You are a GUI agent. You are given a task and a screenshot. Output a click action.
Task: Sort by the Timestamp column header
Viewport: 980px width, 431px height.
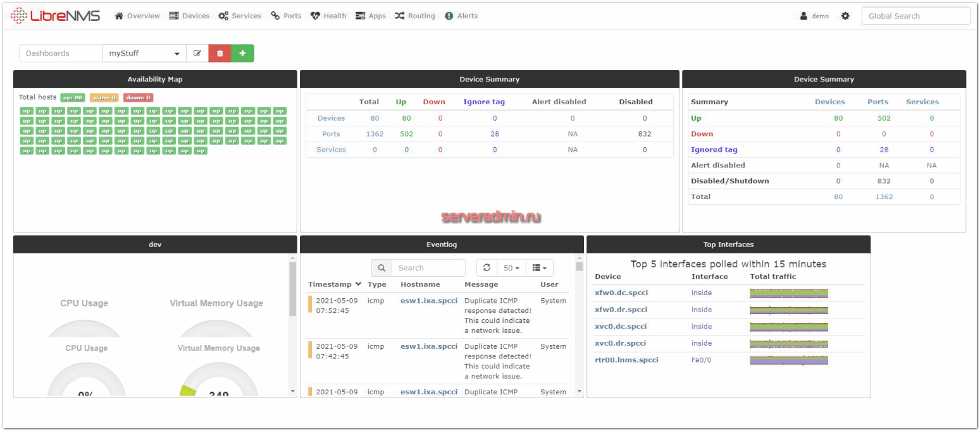coord(335,284)
